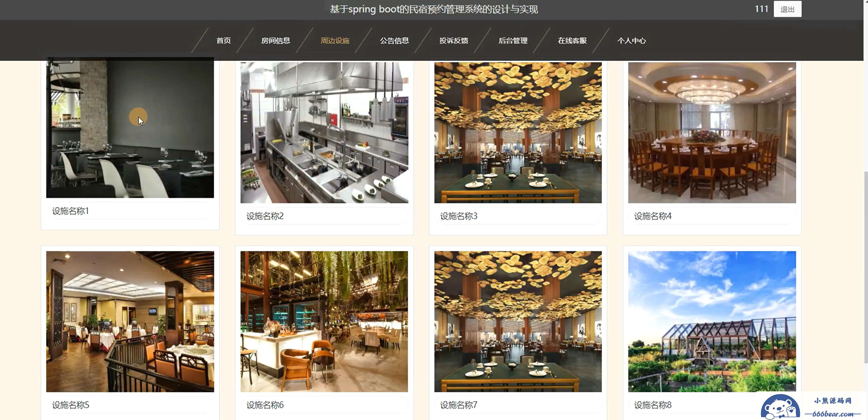Click the page title 基于spring boot的民宿预约管理系统
The height and width of the screenshot is (420, 868).
click(434, 9)
